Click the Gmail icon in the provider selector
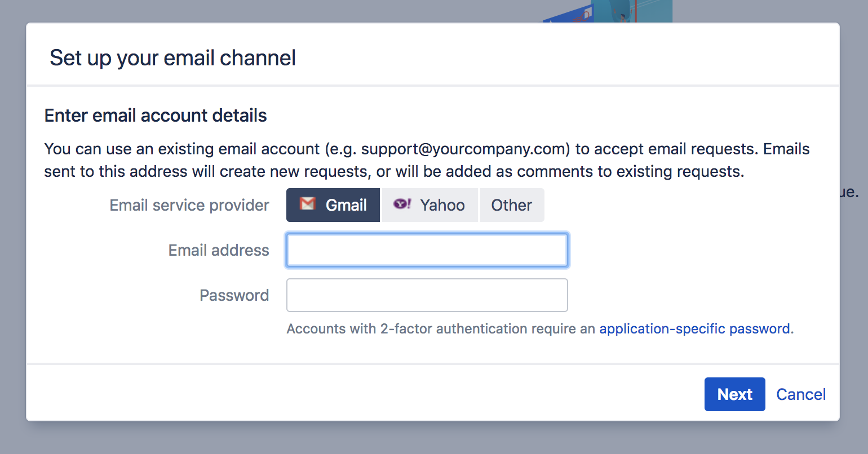 click(307, 204)
